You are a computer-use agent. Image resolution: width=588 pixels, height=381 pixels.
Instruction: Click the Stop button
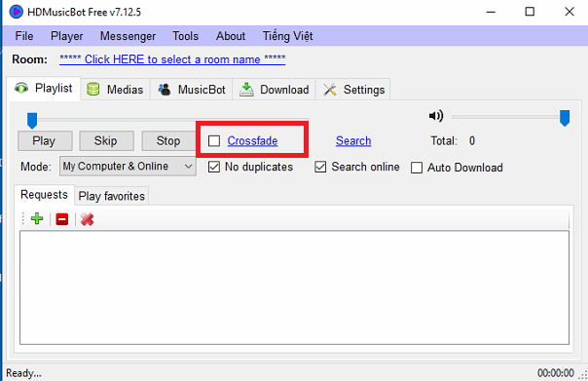(x=168, y=141)
